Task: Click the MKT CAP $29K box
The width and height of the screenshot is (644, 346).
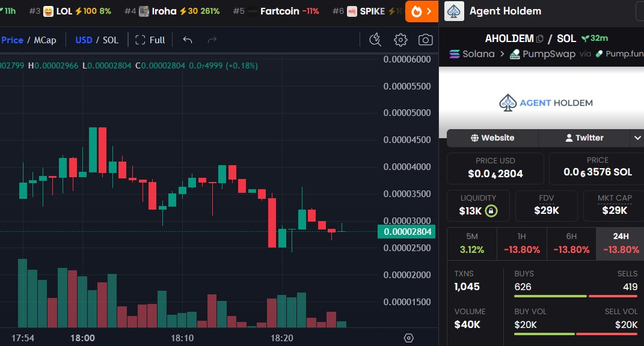Action: [x=615, y=205]
